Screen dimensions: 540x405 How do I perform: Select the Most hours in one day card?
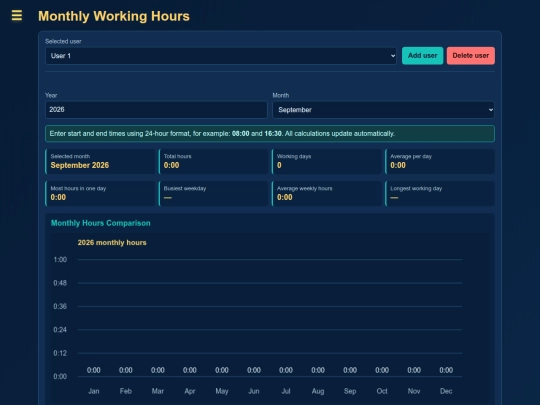pos(100,194)
